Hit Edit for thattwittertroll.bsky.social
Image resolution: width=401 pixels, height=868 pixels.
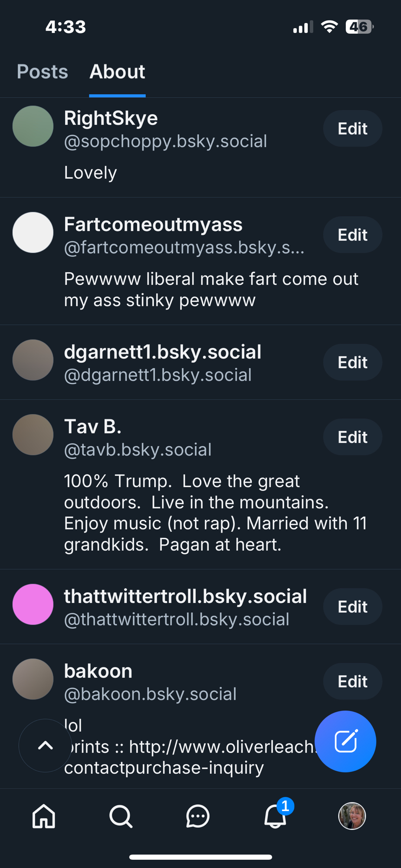[352, 607]
